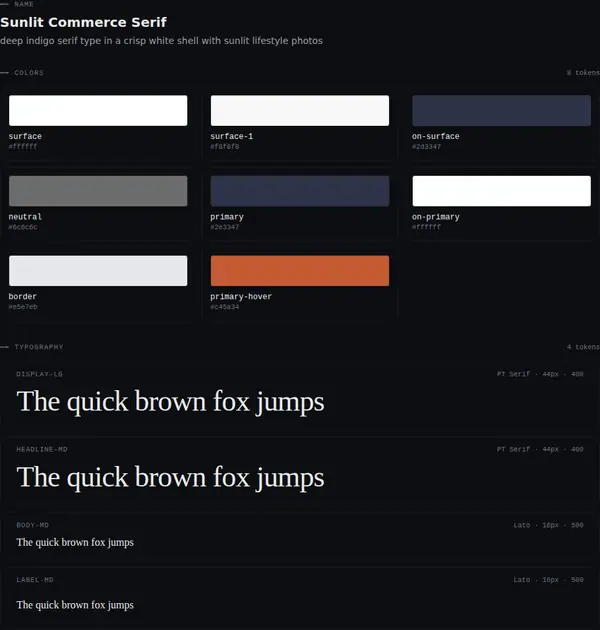The image size is (600, 630).
Task: Click the BODY-MD sample sentence
Action: [75, 542]
